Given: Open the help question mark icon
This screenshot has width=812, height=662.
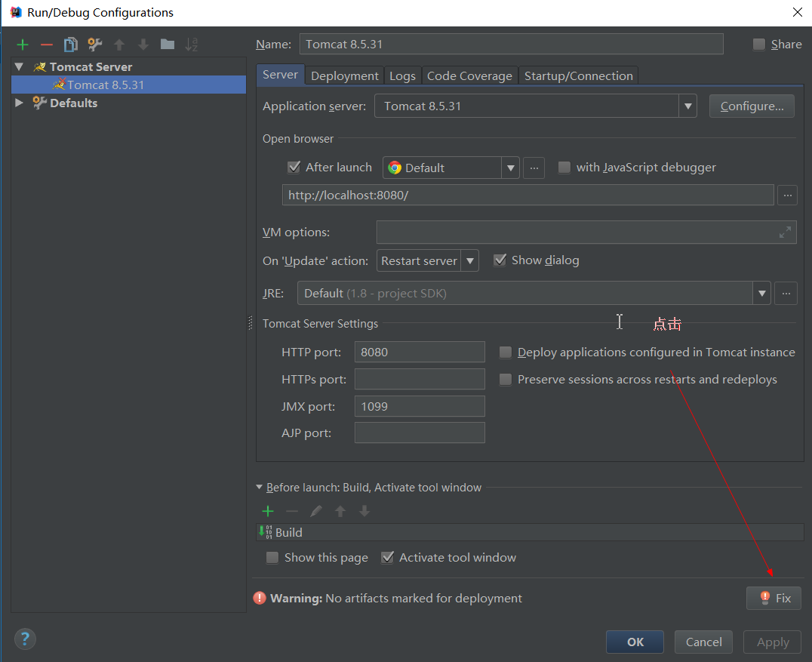Looking at the screenshot, I should click(x=25, y=639).
